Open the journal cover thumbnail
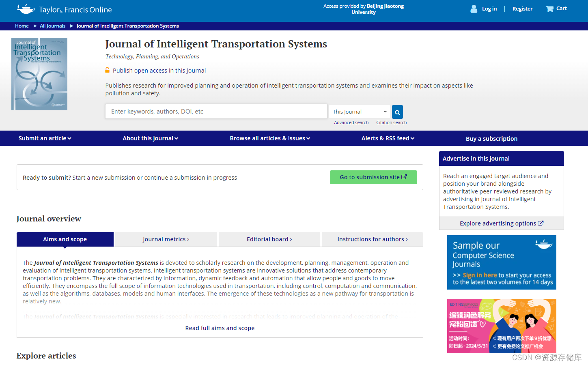This screenshot has height=365, width=588. tap(39, 74)
